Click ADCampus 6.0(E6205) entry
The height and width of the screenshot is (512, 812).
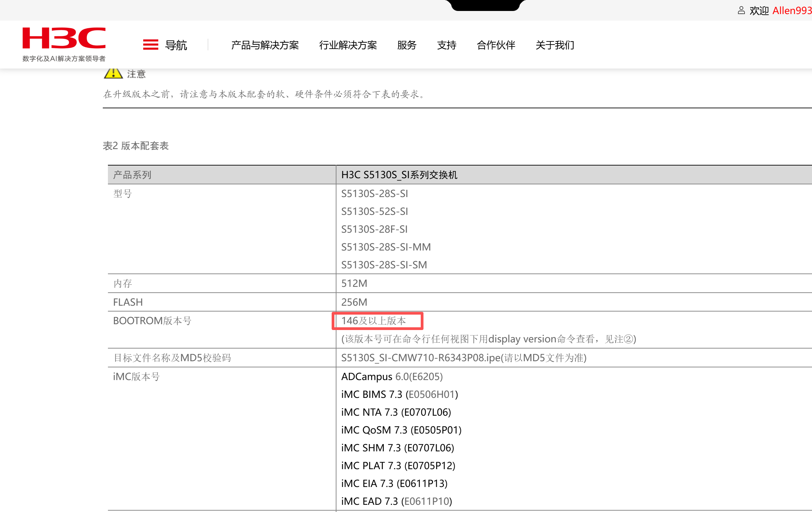click(392, 377)
